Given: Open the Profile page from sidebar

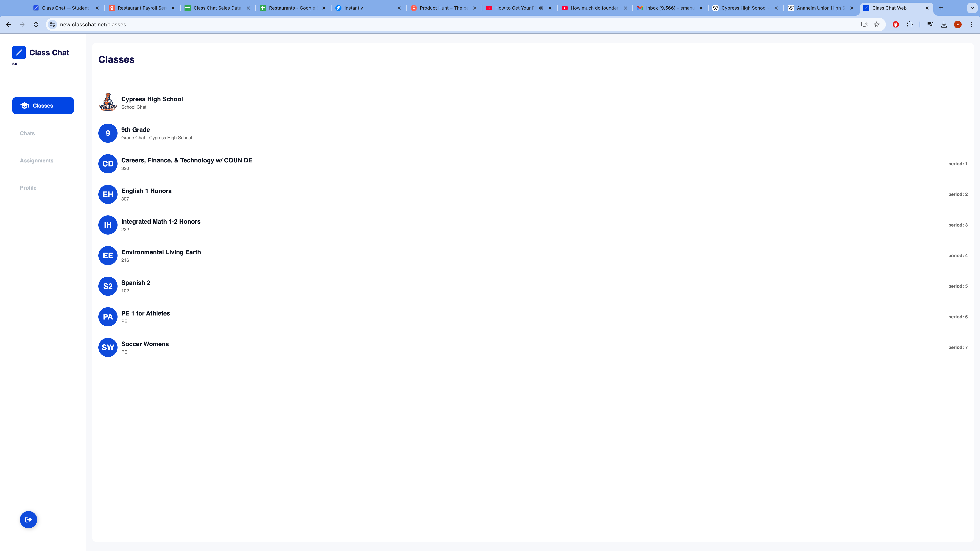Looking at the screenshot, I should [28, 188].
